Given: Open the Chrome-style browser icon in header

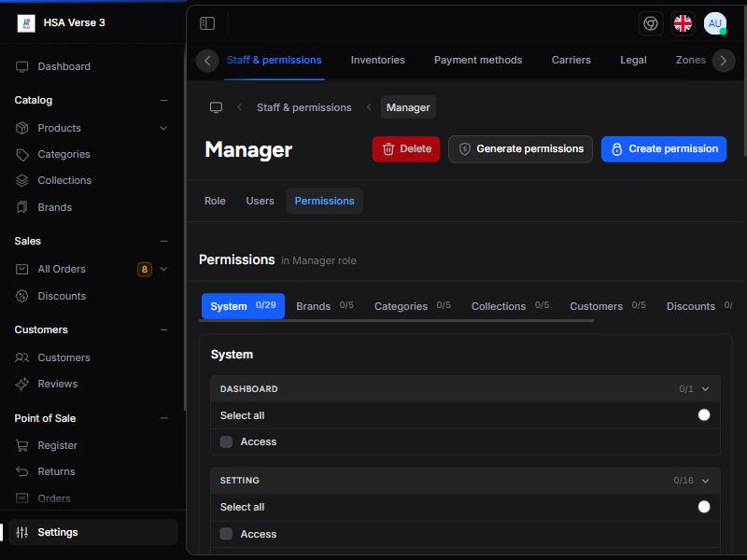Looking at the screenshot, I should (650, 23).
